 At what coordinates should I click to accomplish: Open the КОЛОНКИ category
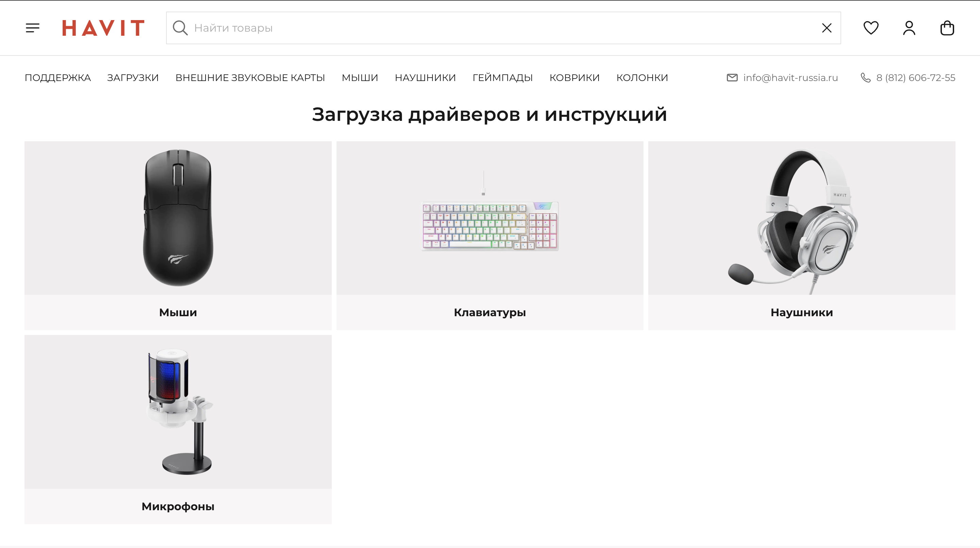coord(642,78)
